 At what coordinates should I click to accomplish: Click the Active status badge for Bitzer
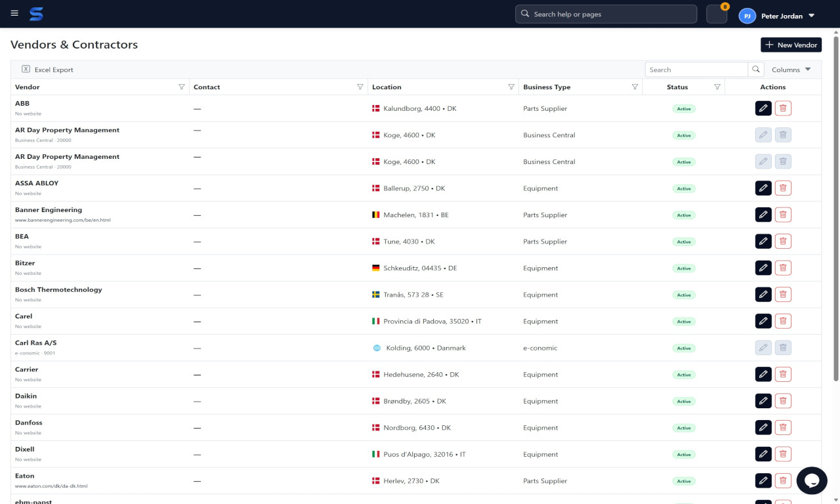tap(684, 268)
